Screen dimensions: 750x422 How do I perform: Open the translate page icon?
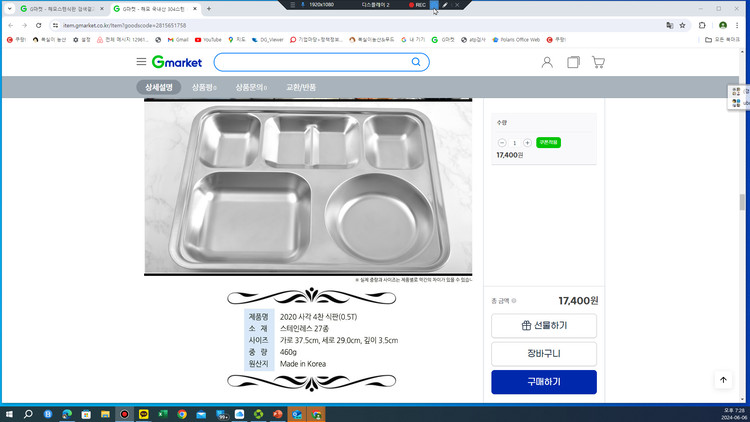[x=670, y=25]
